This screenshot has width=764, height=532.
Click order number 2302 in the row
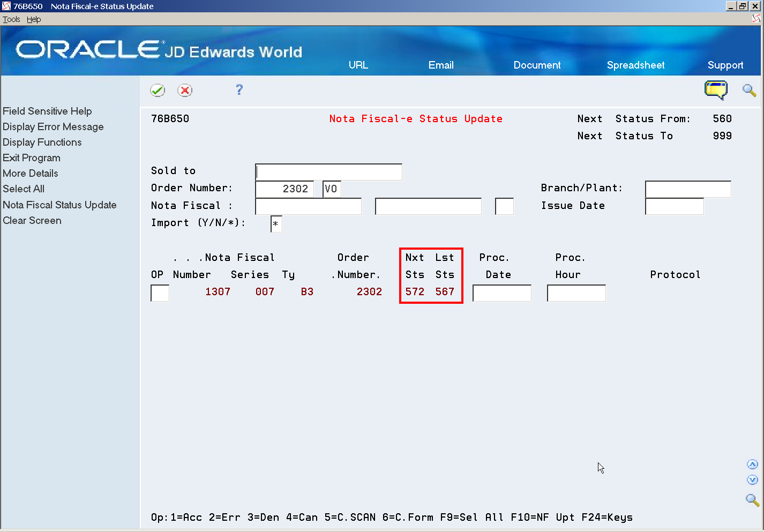coord(369,292)
